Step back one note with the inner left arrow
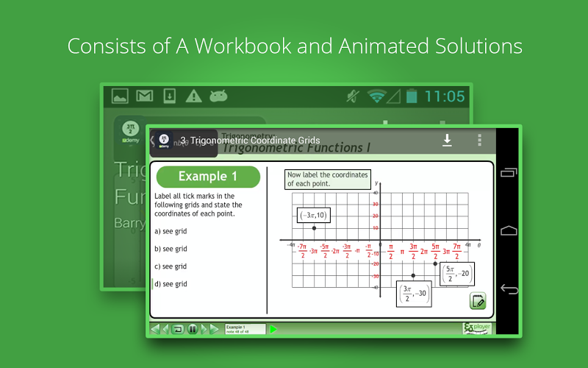588x368 pixels. tap(166, 329)
